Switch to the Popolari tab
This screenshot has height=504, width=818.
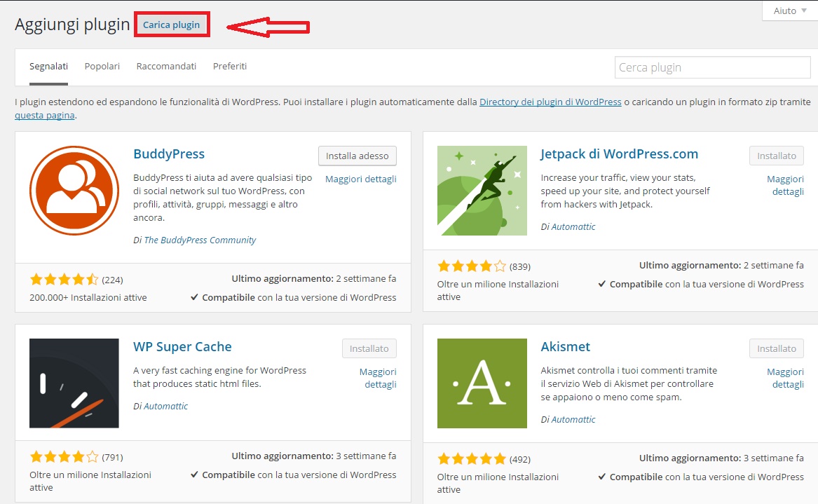pyautogui.click(x=102, y=67)
